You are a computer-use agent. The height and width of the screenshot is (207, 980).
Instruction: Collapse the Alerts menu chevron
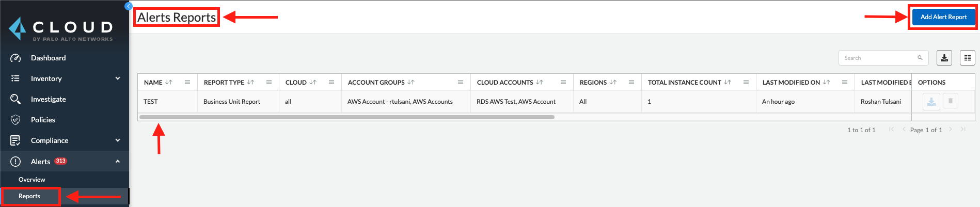click(x=118, y=162)
